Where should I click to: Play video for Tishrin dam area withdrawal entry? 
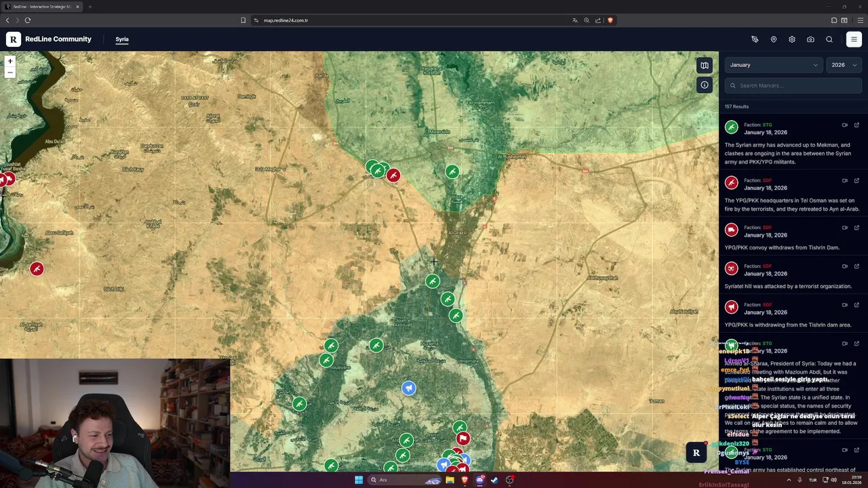pyautogui.click(x=845, y=304)
